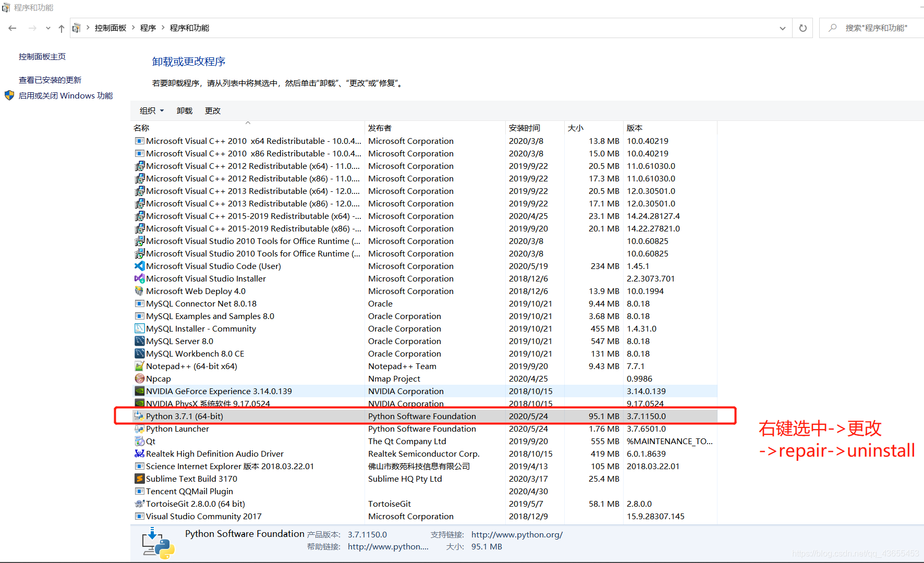The image size is (924, 563).
Task: Select MySQL Server 8.0 icon
Action: 139,341
